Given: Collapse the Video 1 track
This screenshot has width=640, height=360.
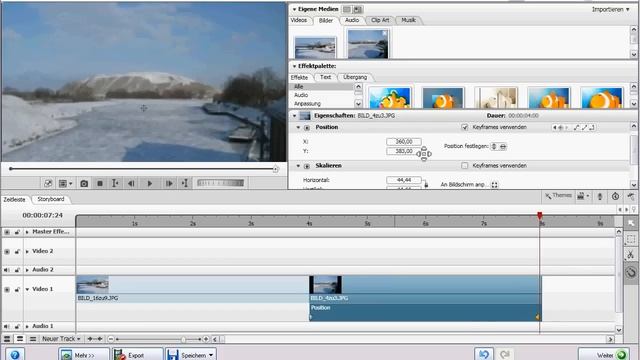Looking at the screenshot, I should [27, 289].
